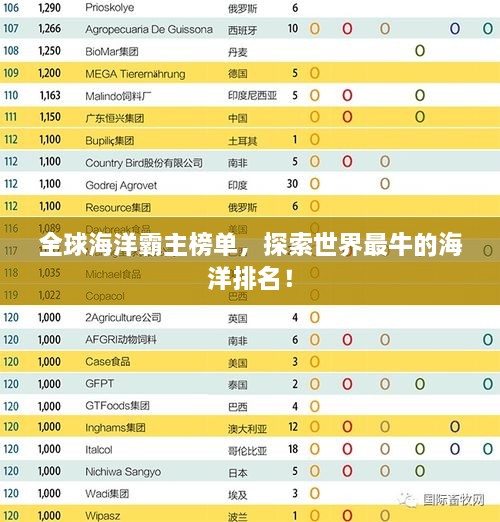Click the WeChat logo watermark icon
500x522 pixels.
pos(408,500)
